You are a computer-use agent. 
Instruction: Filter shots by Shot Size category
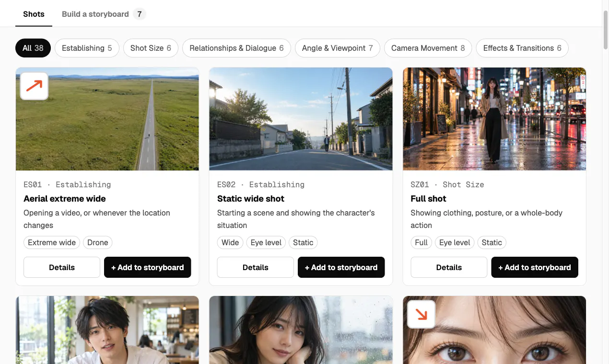(x=151, y=48)
